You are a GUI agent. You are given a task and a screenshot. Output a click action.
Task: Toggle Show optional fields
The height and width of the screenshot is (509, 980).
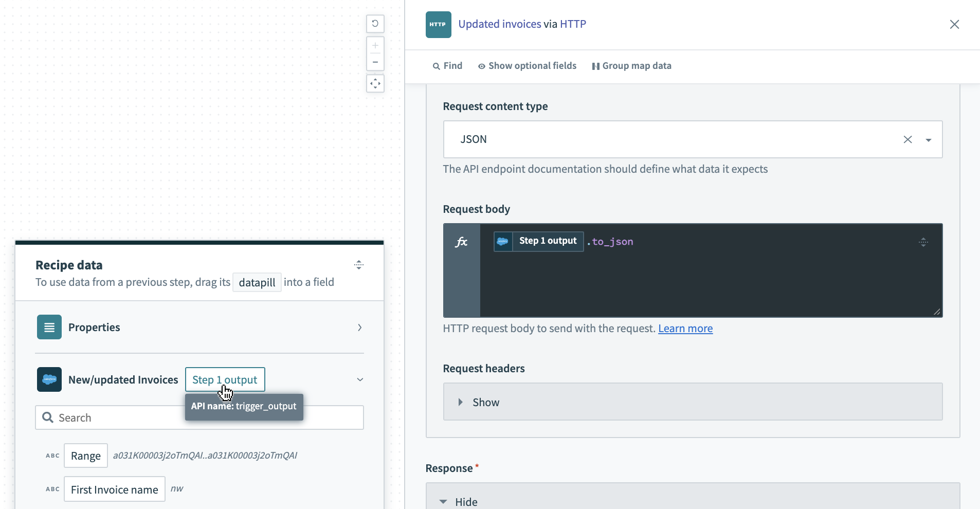(x=527, y=66)
